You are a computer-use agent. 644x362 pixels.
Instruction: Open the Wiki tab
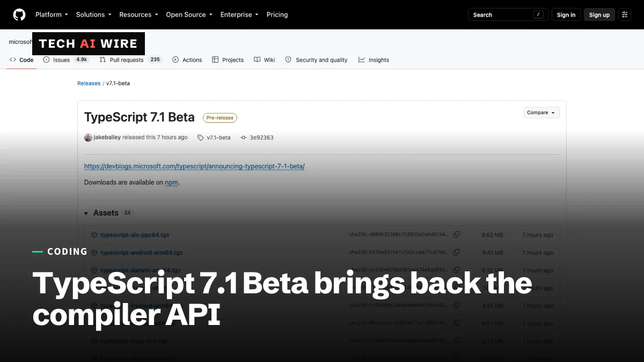pyautogui.click(x=265, y=60)
